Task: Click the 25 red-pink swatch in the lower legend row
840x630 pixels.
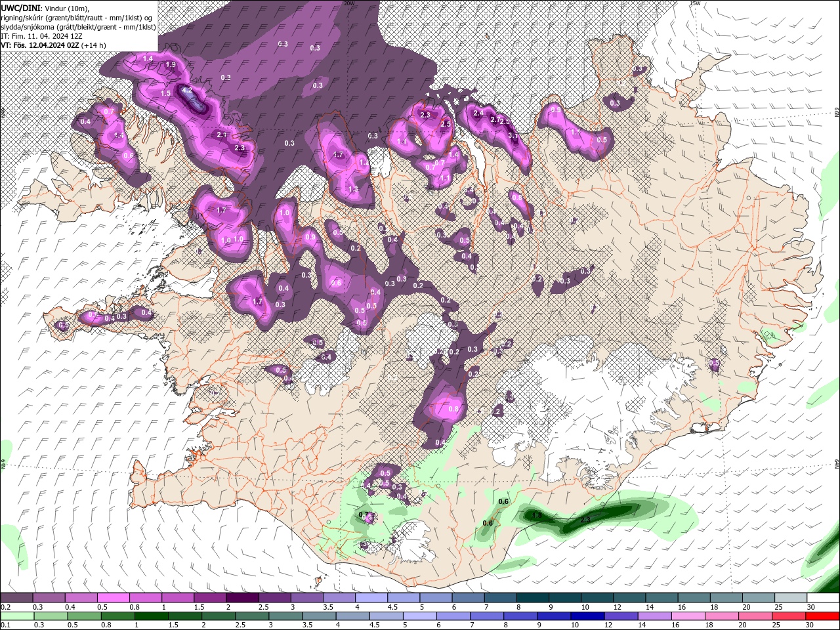Action: (787, 616)
